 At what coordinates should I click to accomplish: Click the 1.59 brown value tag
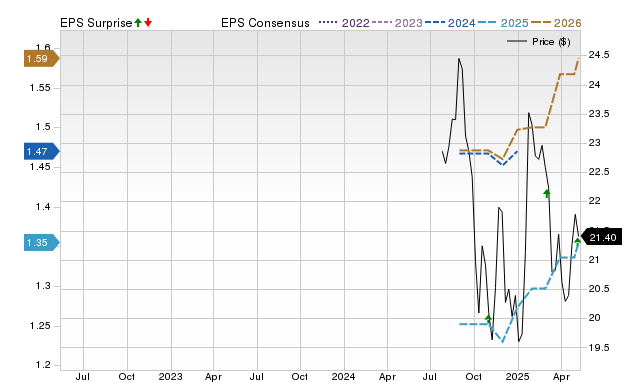(41, 58)
